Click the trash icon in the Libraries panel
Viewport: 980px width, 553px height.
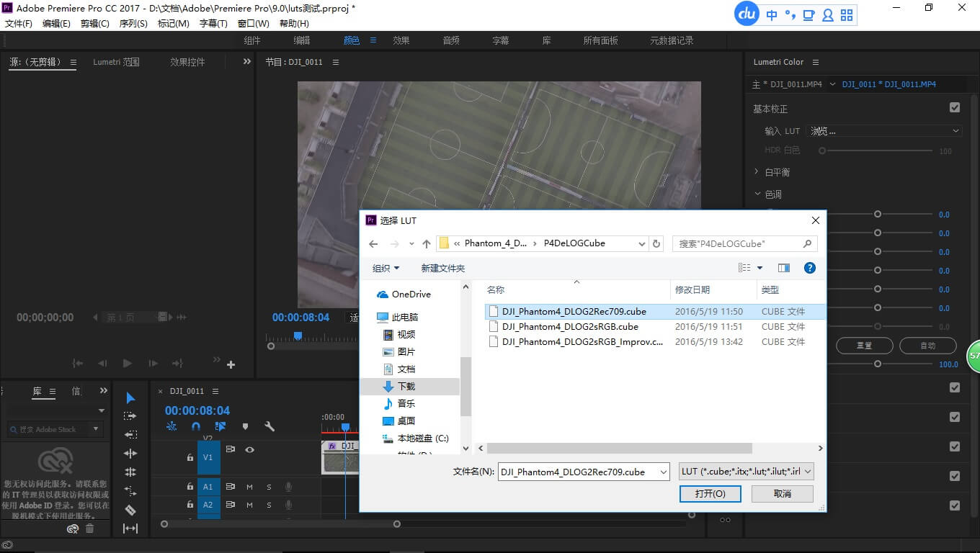click(x=90, y=529)
